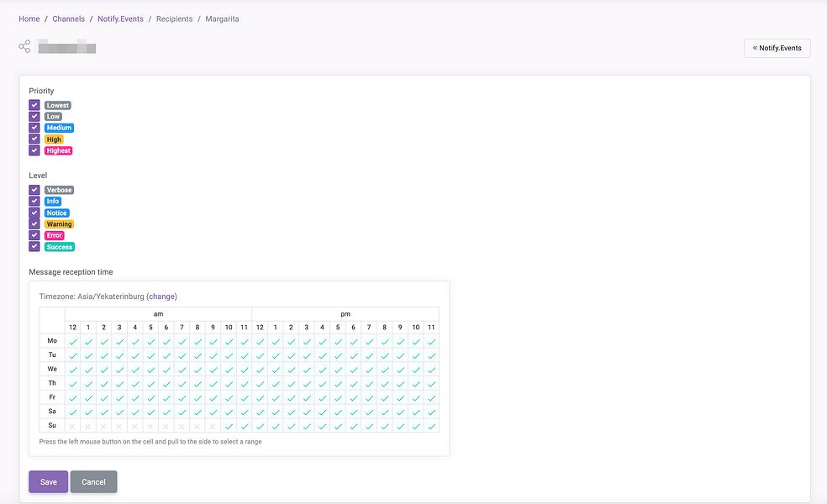
Task: Click the Save button
Action: (48, 481)
